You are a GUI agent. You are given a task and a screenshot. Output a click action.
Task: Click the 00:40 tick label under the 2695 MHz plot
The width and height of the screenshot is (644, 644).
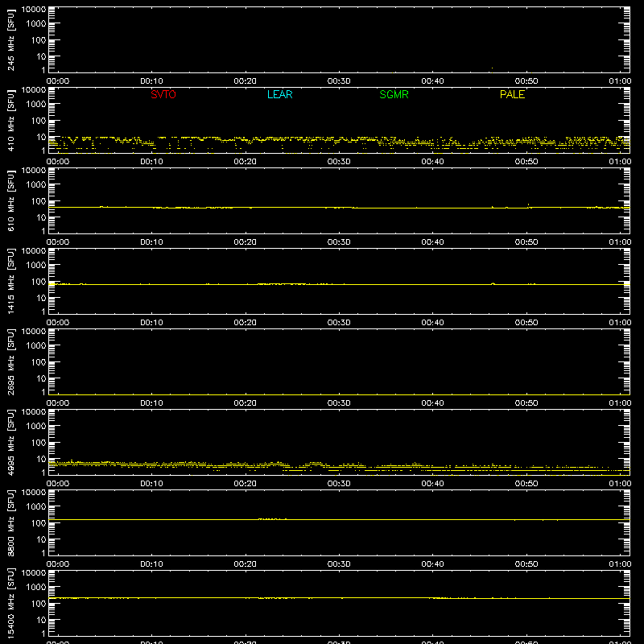point(432,403)
